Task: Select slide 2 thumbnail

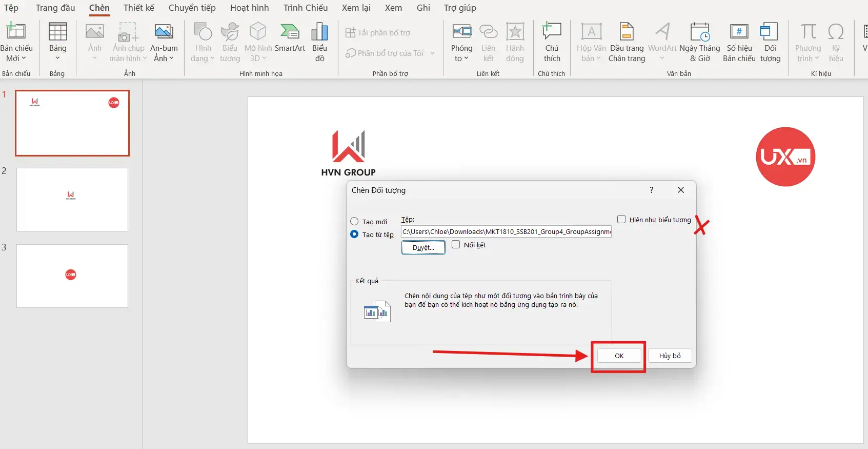Action: (72, 200)
